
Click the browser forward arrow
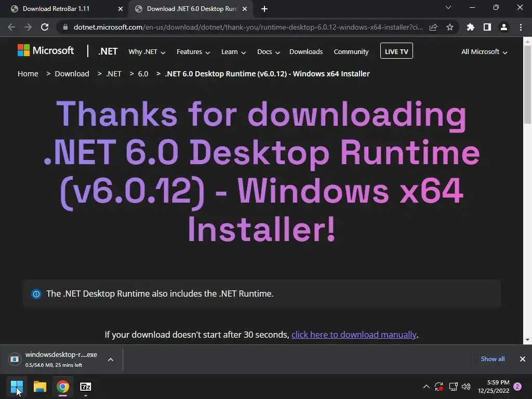pos(28,27)
